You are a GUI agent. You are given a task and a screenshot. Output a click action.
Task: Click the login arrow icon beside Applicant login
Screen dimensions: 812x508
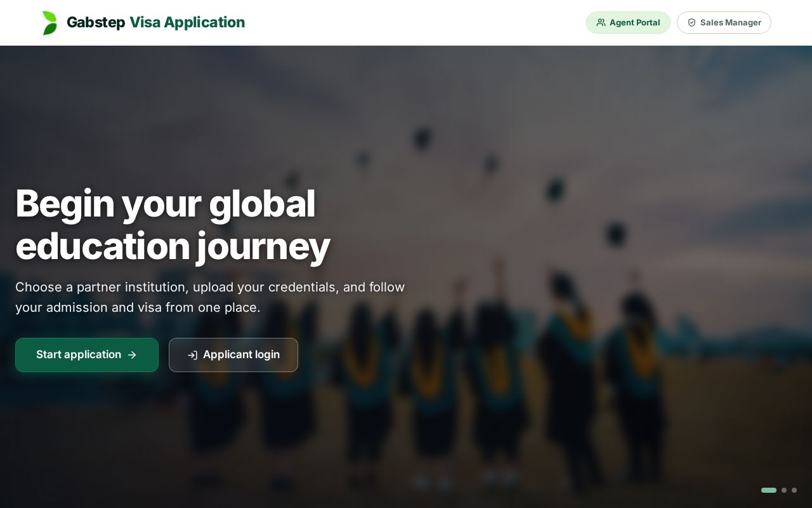tap(192, 355)
